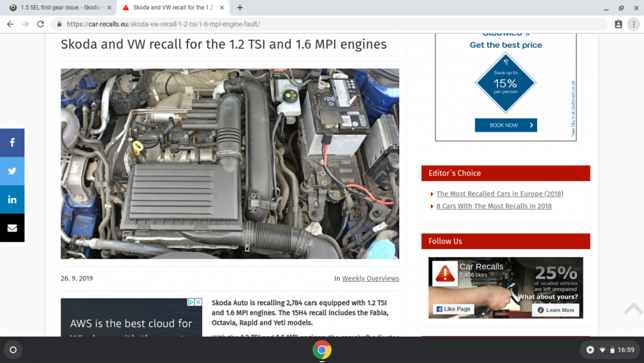Click the article headline text

point(223,44)
